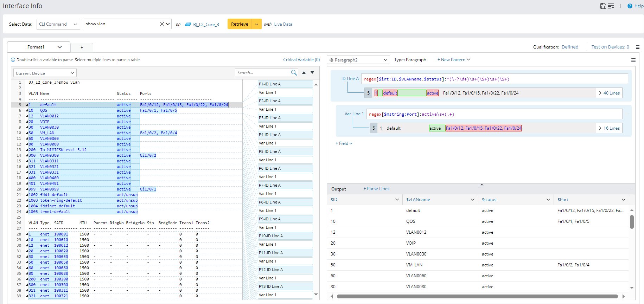Open the Help icon link

[630, 6]
